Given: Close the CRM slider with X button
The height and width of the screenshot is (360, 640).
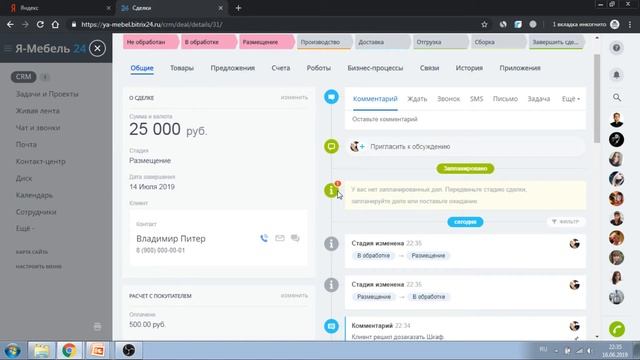Looking at the screenshot, I should [97, 48].
